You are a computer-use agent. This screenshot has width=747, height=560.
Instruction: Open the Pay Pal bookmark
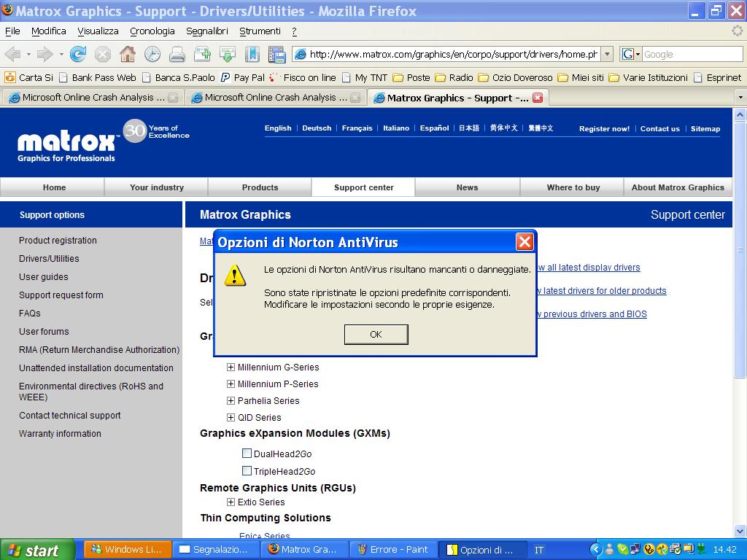coord(243,77)
